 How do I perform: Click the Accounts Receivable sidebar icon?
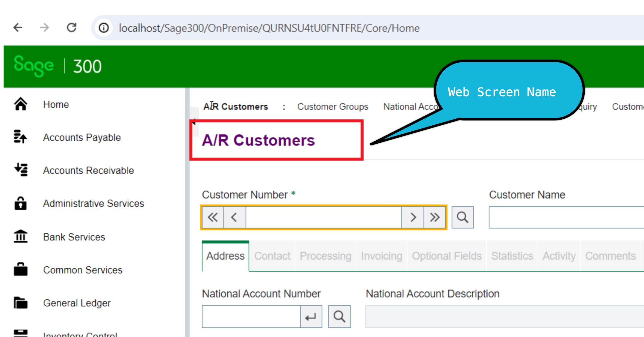tap(21, 170)
